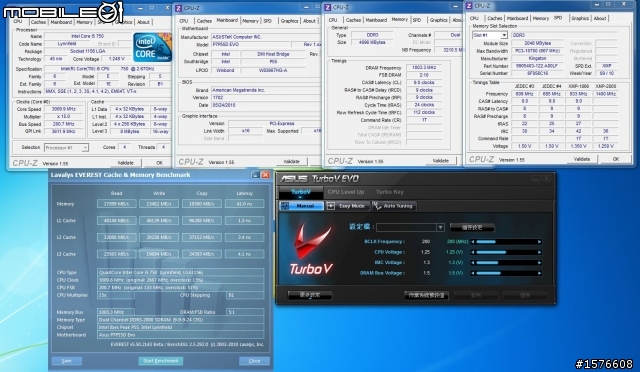Click Validate in the Mainboard window

(x=291, y=161)
